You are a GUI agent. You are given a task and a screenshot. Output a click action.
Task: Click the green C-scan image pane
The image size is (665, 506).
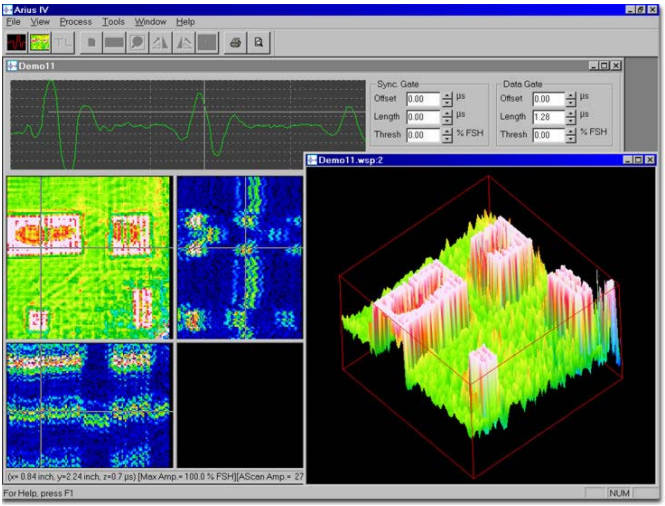(89, 257)
